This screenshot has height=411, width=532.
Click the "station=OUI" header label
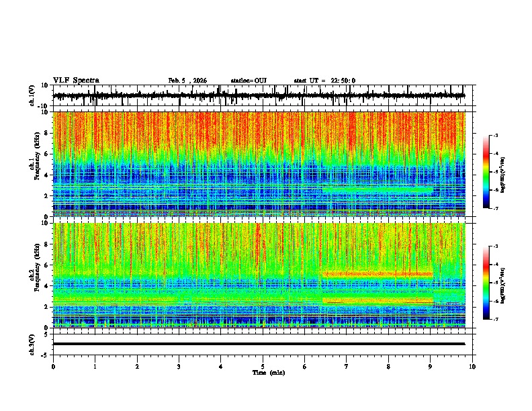249,81
